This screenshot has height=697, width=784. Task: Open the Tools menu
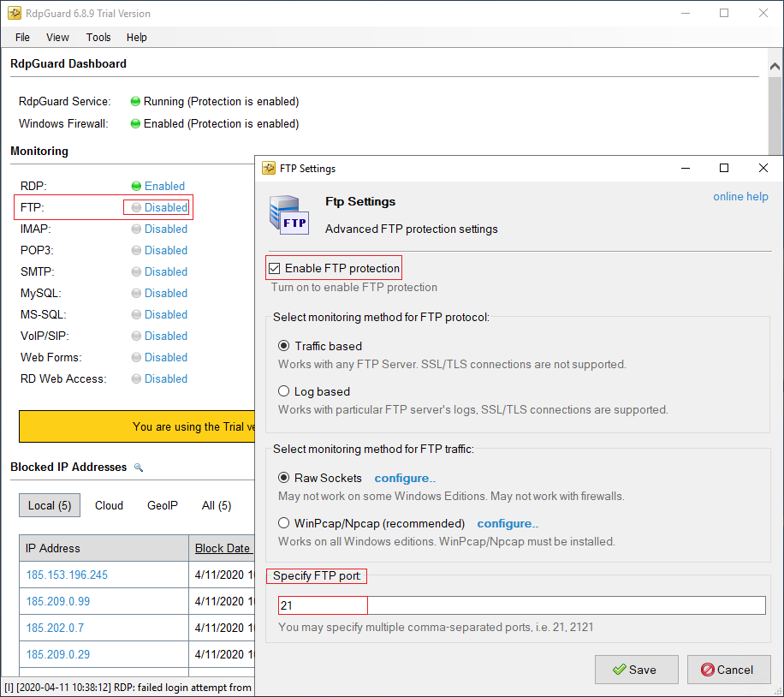point(98,38)
